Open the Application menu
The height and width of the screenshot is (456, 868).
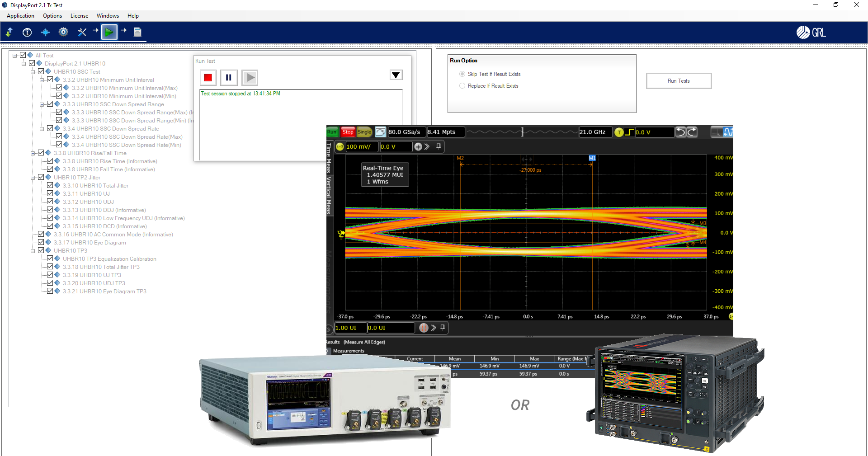coord(20,15)
